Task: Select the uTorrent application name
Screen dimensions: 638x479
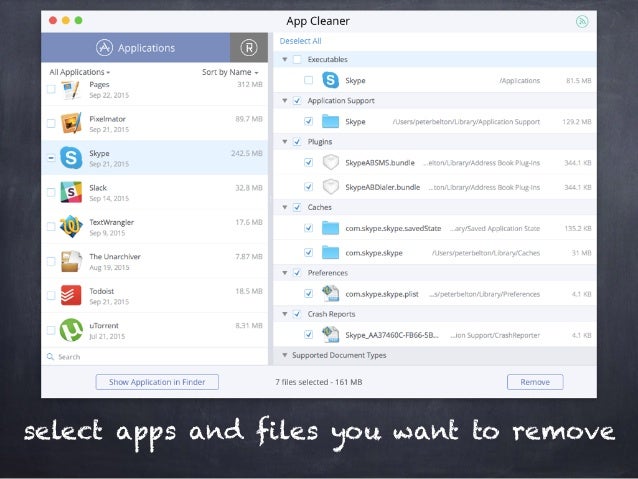Action: click(x=104, y=325)
